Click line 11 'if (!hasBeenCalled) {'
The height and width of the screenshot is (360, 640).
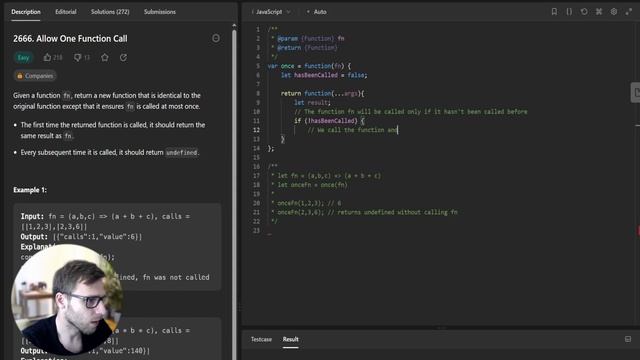[x=329, y=121]
